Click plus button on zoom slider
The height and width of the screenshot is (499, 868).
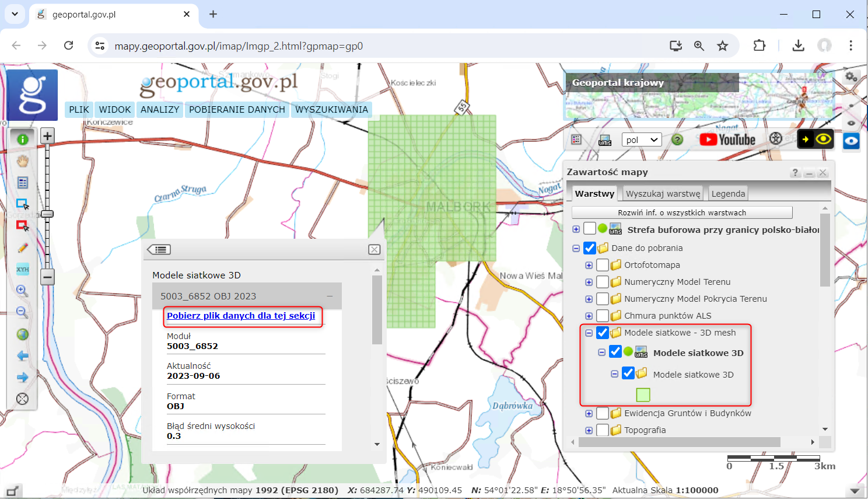47,136
